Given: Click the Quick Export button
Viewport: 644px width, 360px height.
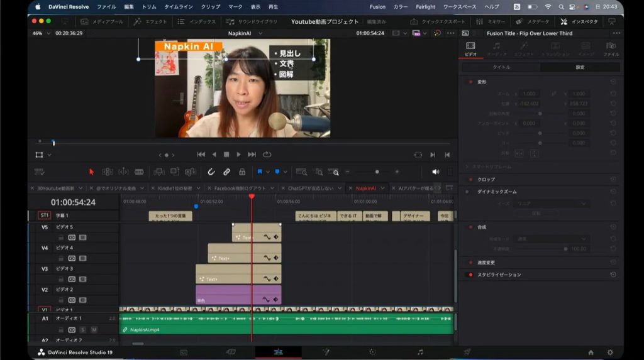Looking at the screenshot, I should click(440, 21).
